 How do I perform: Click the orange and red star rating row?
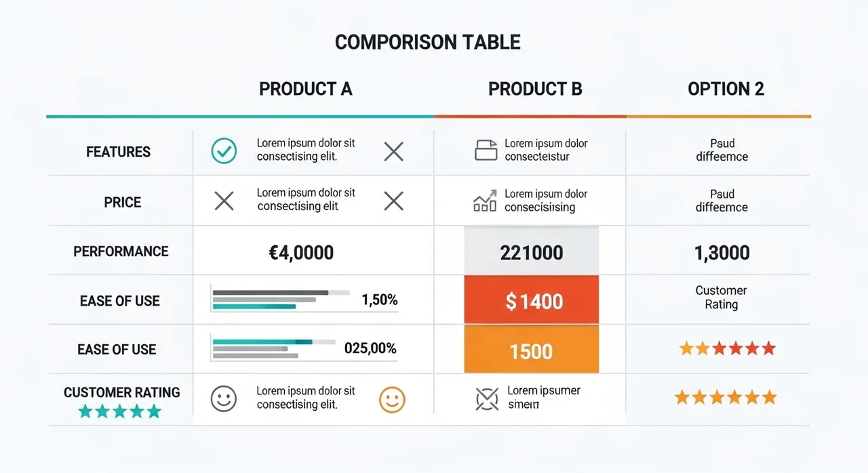727,349
